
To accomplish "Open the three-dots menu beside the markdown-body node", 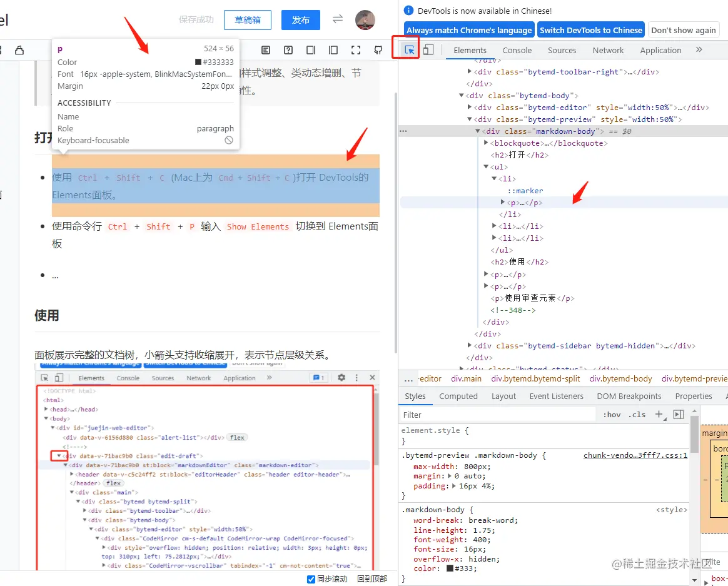I will tap(403, 131).
